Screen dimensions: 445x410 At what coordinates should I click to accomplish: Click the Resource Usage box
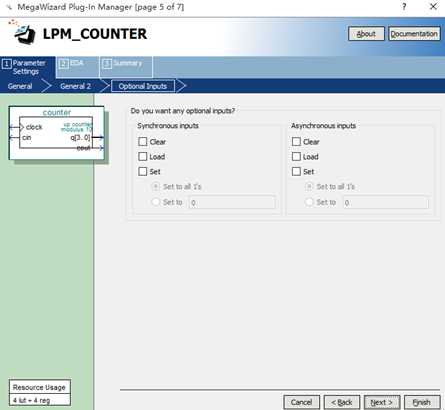tap(40, 392)
